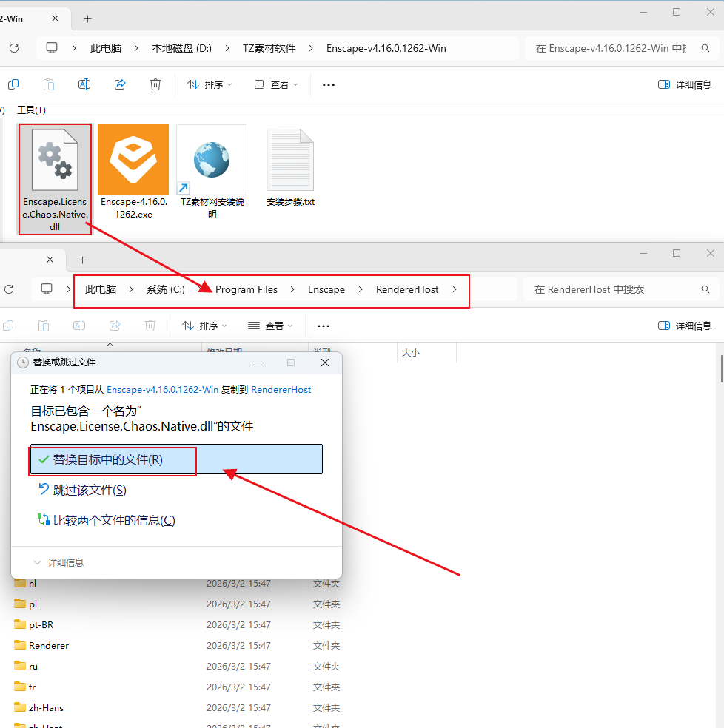Open more options ellipsis in RendererHost toolbar
Viewport: 724px width, 728px height.
pyautogui.click(x=324, y=326)
